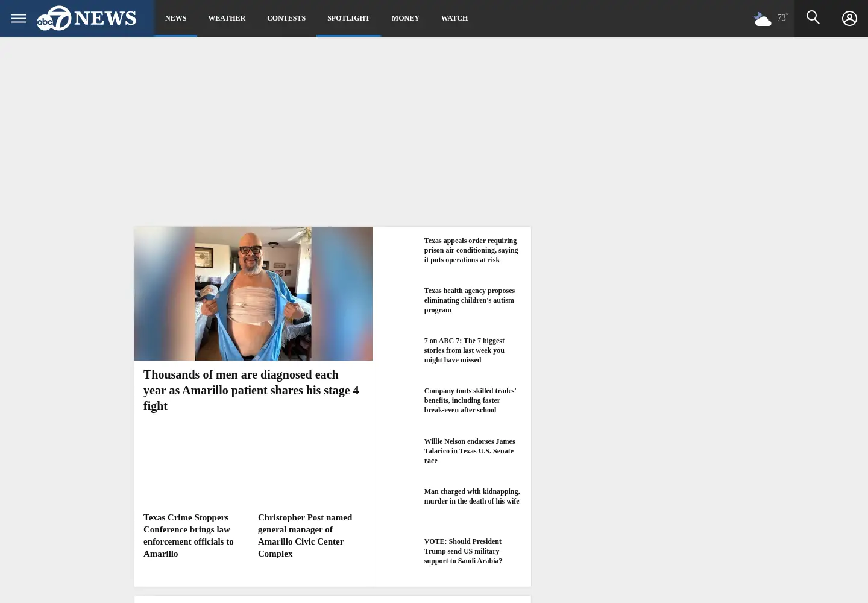Open the Money menu item

405,18
